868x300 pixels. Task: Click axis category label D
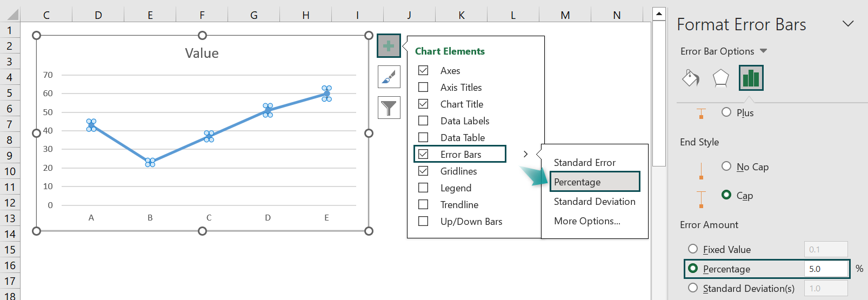tap(268, 217)
